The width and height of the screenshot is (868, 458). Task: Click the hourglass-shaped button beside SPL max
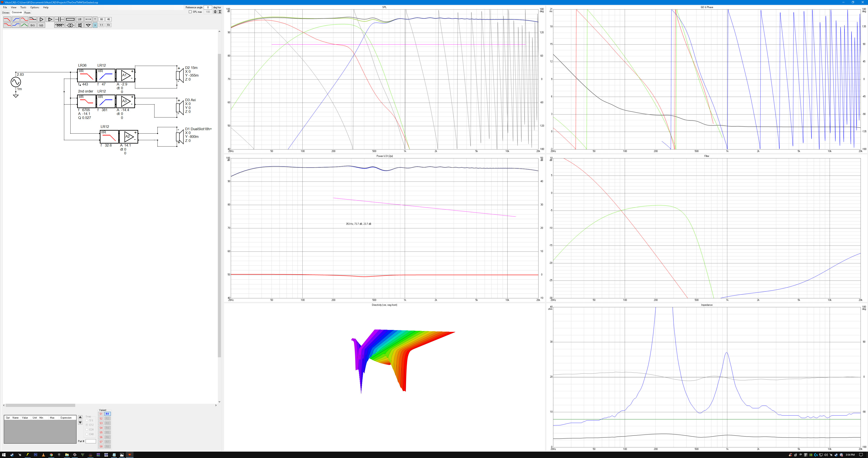(220, 12)
